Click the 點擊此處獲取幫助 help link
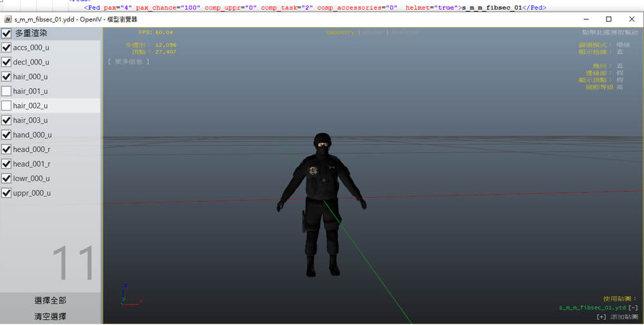Image resolution: width=644 pixels, height=325 pixels. (609, 32)
